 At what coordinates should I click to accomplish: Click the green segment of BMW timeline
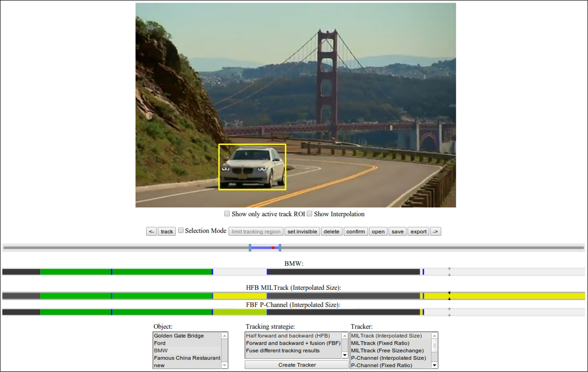[x=126, y=272]
